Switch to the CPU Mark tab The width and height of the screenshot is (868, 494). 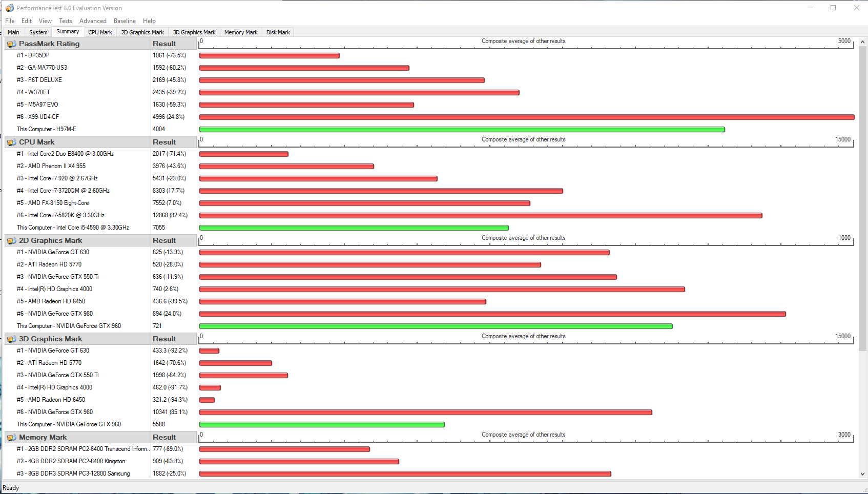tap(100, 32)
